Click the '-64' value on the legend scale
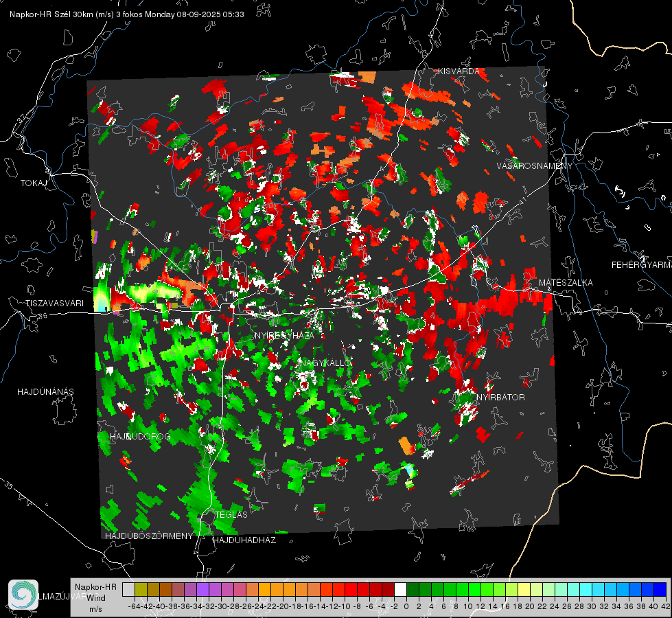The width and height of the screenshot is (672, 618). [134, 606]
